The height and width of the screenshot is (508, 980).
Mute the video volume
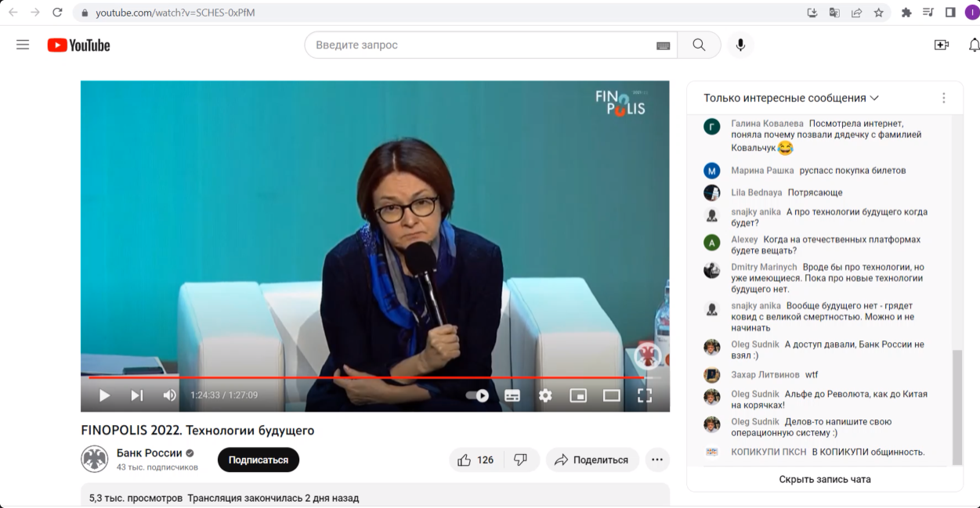pyautogui.click(x=169, y=395)
